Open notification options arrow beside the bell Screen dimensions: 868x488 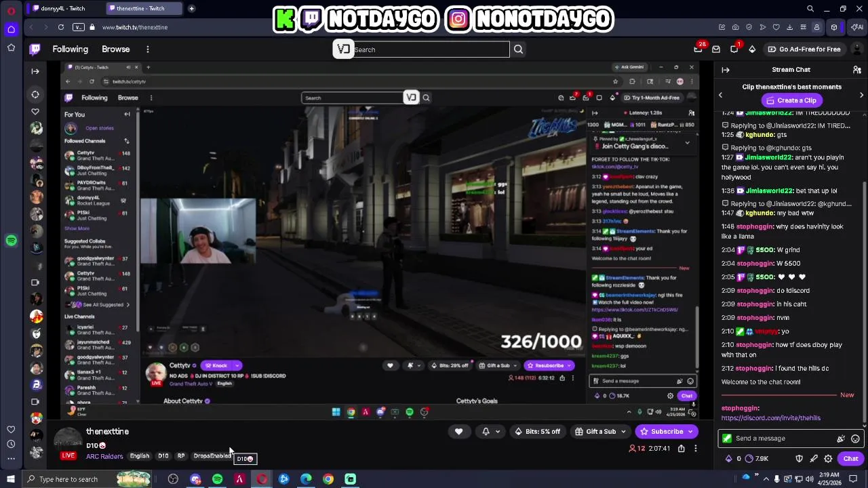tap(497, 432)
